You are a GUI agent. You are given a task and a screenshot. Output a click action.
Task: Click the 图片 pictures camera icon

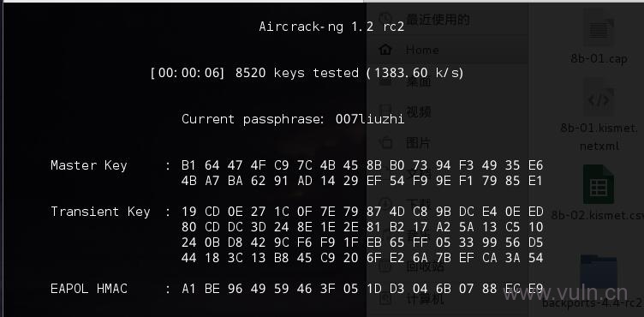tap(385, 143)
